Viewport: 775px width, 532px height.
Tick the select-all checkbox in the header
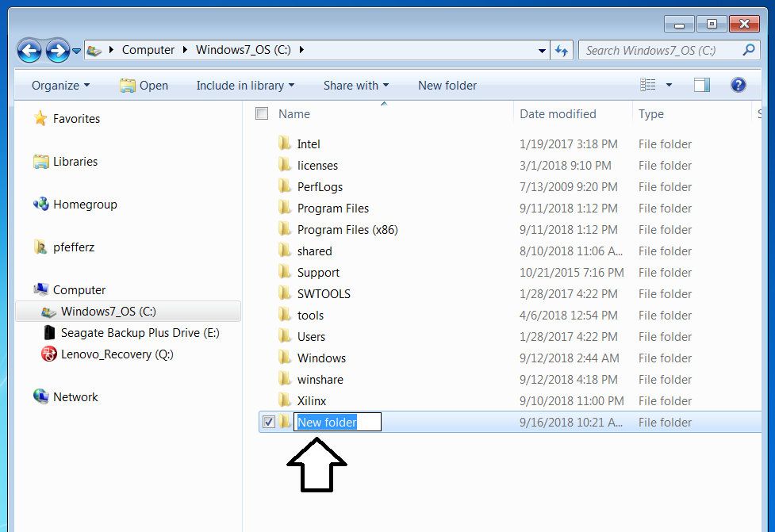click(x=262, y=113)
